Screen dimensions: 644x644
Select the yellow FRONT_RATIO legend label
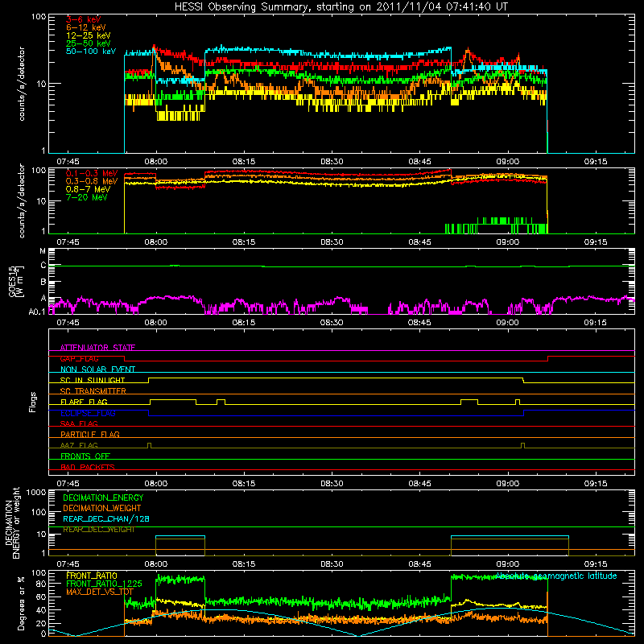pos(92,576)
